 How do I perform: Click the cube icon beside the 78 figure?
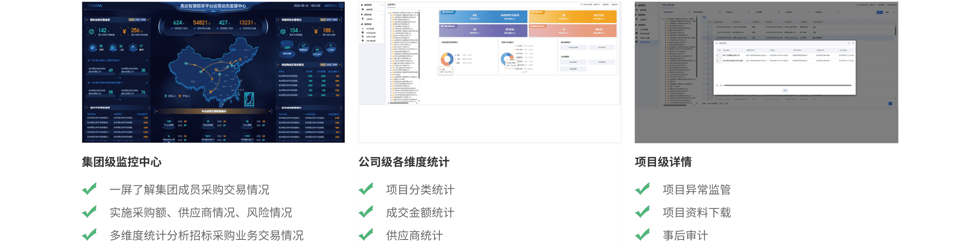pos(93,47)
